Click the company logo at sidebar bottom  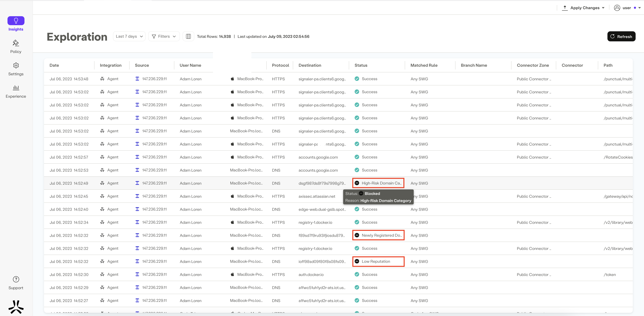(x=16, y=307)
